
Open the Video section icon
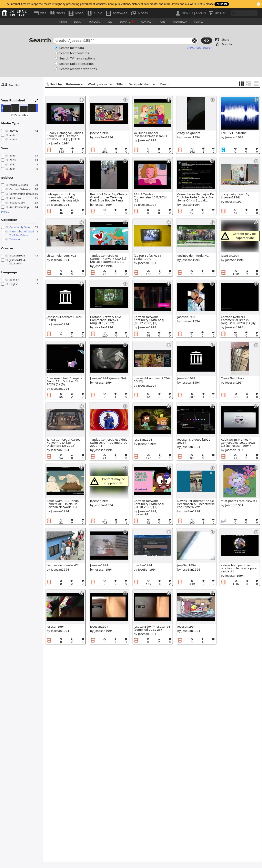click(71, 13)
